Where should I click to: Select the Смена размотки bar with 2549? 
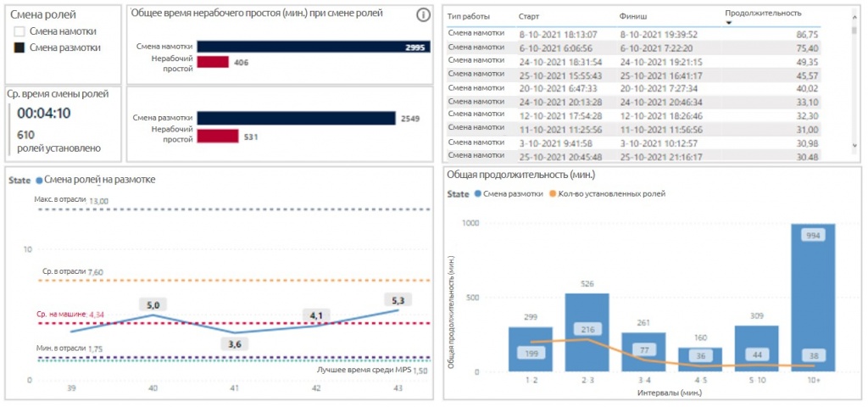[x=296, y=118]
